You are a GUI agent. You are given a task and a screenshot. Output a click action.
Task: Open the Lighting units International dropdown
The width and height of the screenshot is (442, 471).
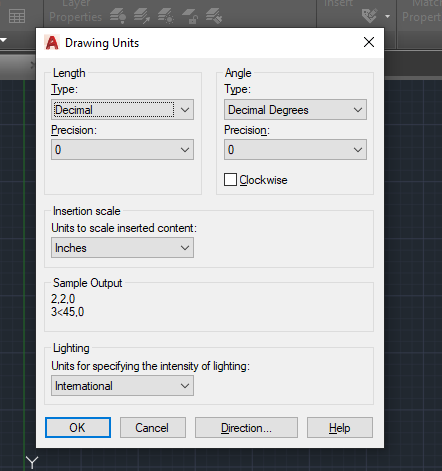pyautogui.click(x=122, y=386)
